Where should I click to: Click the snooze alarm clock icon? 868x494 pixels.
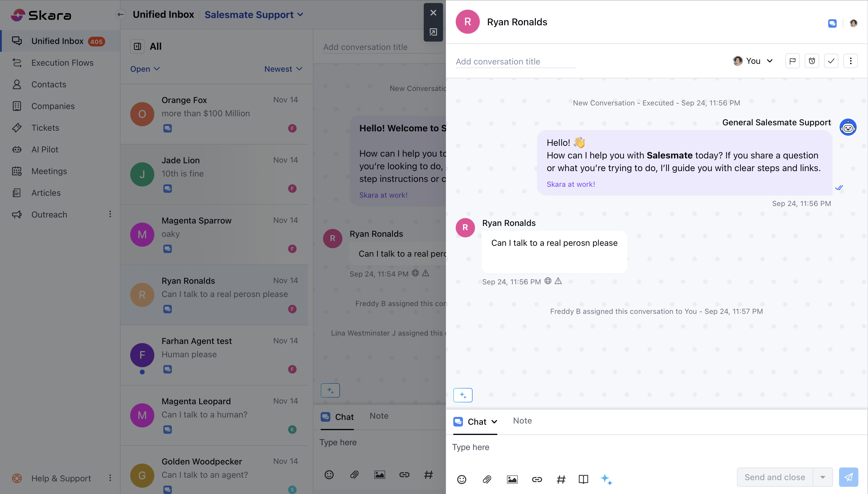click(x=812, y=61)
